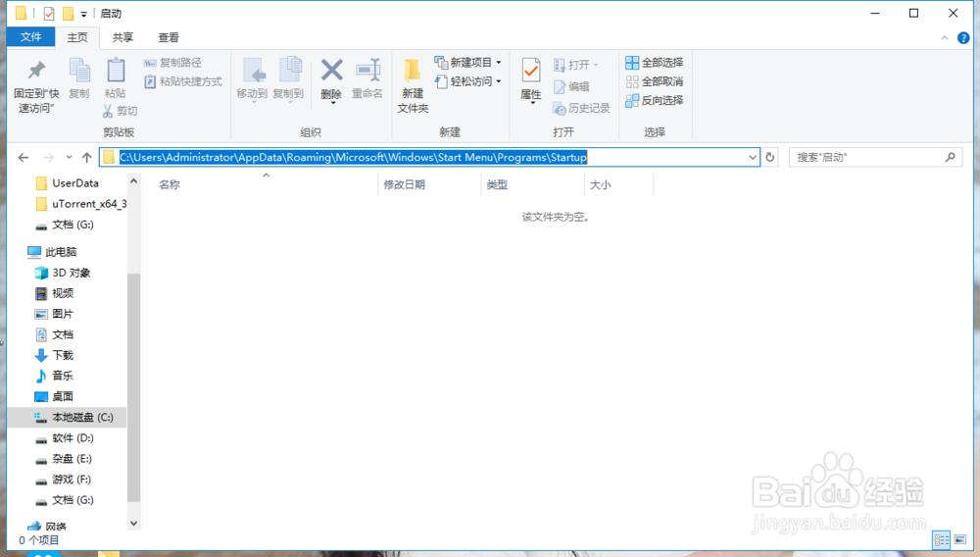This screenshot has height=557, width=980.
Task: Click Paste shortcut option
Action: [183, 82]
